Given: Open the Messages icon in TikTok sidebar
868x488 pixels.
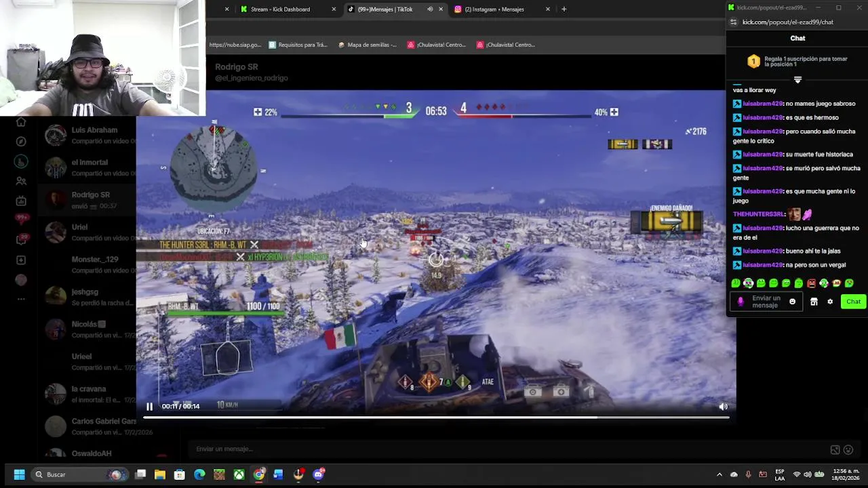Looking at the screenshot, I should click(21, 239).
